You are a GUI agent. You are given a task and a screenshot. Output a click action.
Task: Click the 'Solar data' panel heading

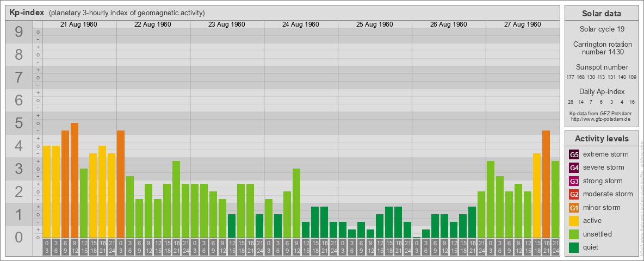point(602,14)
